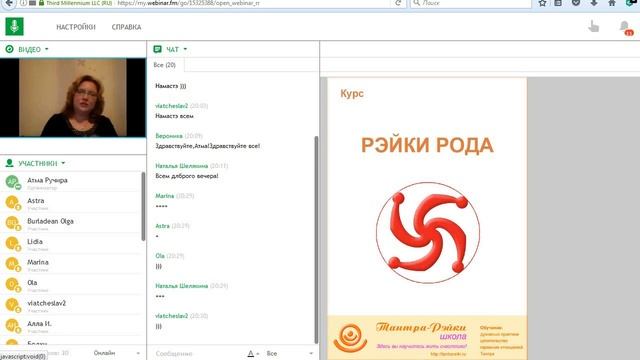Click viatcheslav2's avatar icon
640x360 pixels.
[x=12, y=304]
